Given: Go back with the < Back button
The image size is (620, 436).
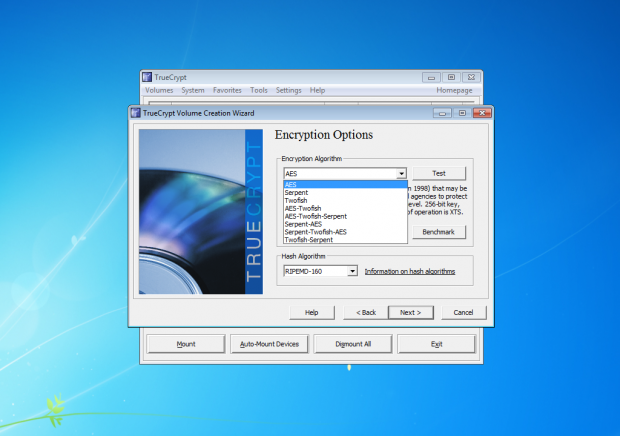Looking at the screenshot, I should [x=366, y=312].
